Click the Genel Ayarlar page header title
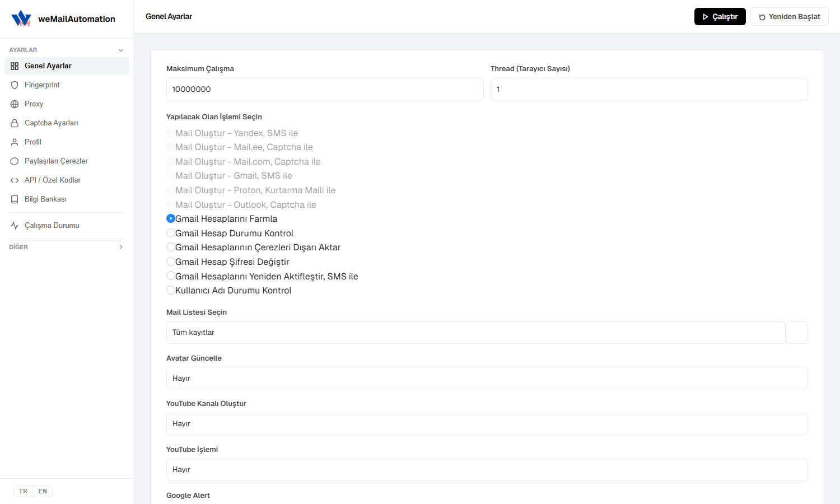This screenshot has height=504, width=840. pyautogui.click(x=169, y=17)
